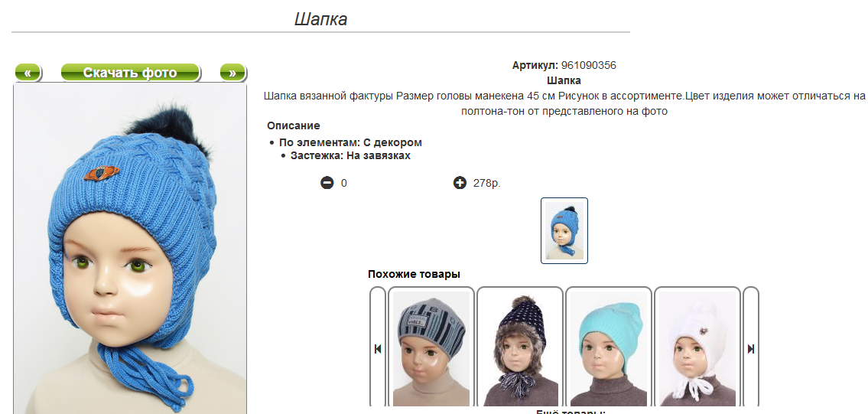Open the navy fur earflap hat product
Image resolution: width=868 pixels, height=414 pixels.
pos(520,348)
